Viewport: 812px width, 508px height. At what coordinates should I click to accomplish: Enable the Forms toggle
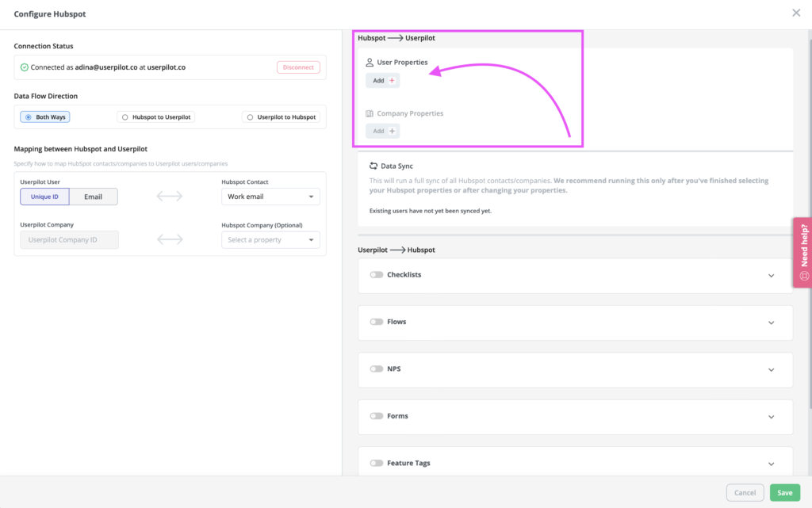click(x=377, y=416)
